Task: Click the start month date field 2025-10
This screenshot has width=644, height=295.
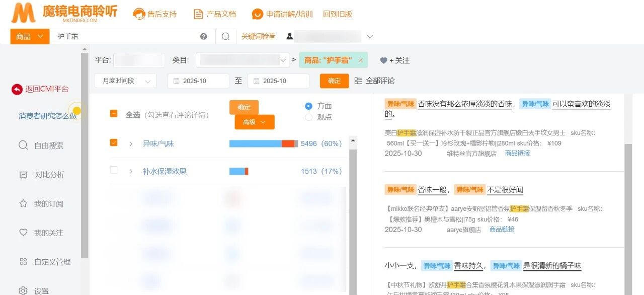Action: pos(198,81)
